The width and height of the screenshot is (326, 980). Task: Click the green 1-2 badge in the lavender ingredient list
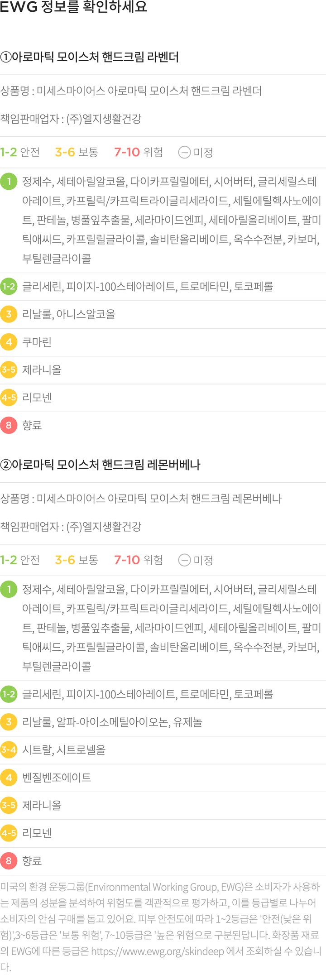coord(9,286)
